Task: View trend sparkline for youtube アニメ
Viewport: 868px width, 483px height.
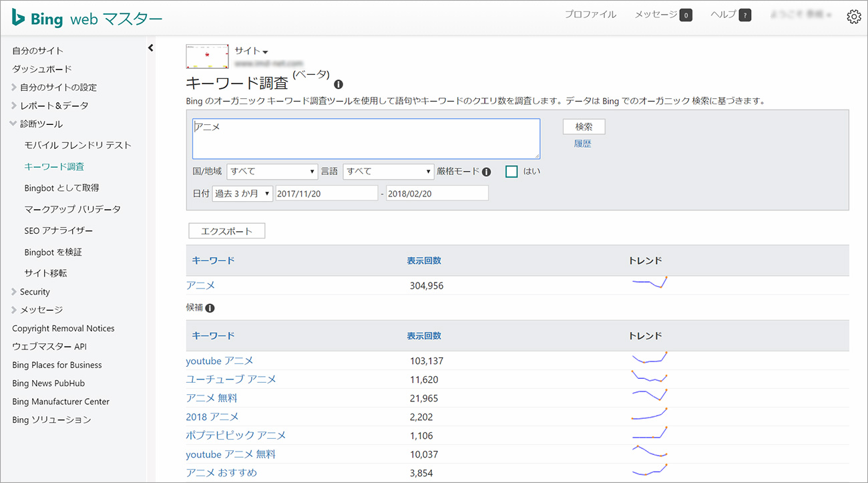Action: point(650,358)
